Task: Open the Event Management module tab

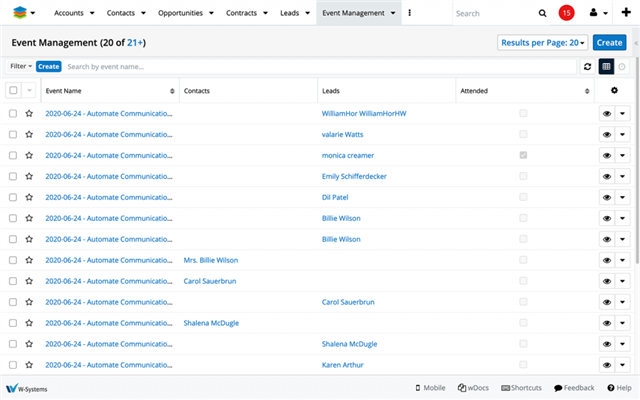Action: coord(353,13)
